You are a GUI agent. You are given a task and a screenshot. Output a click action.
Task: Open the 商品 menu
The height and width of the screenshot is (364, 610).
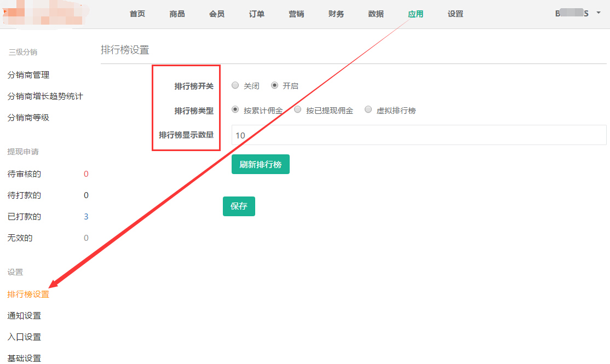click(177, 14)
